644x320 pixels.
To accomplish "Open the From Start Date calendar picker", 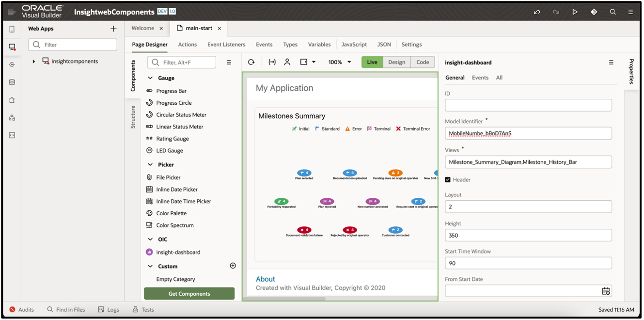I will (x=606, y=291).
